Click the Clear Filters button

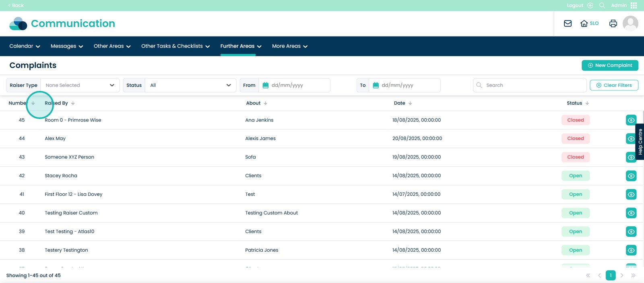click(614, 85)
